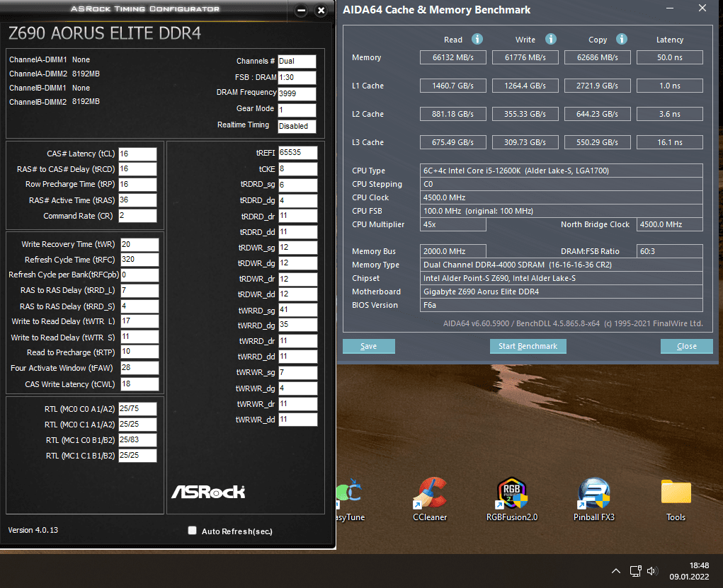Screen dimensions: 723x588
Task: Open the taskbar clock showing 18:48
Action: tap(689, 571)
